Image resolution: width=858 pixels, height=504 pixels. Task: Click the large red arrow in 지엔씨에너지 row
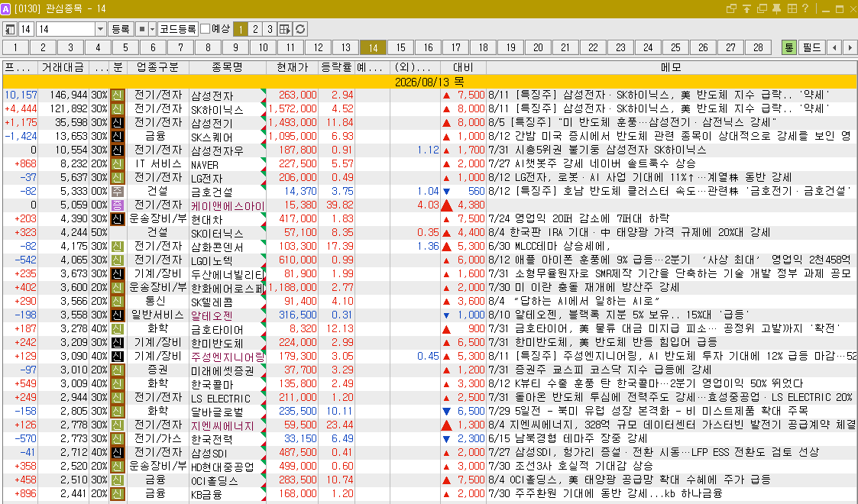pos(446,425)
